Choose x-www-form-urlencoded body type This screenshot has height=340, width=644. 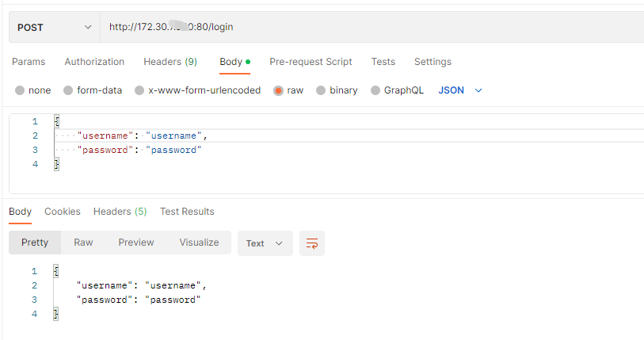139,90
